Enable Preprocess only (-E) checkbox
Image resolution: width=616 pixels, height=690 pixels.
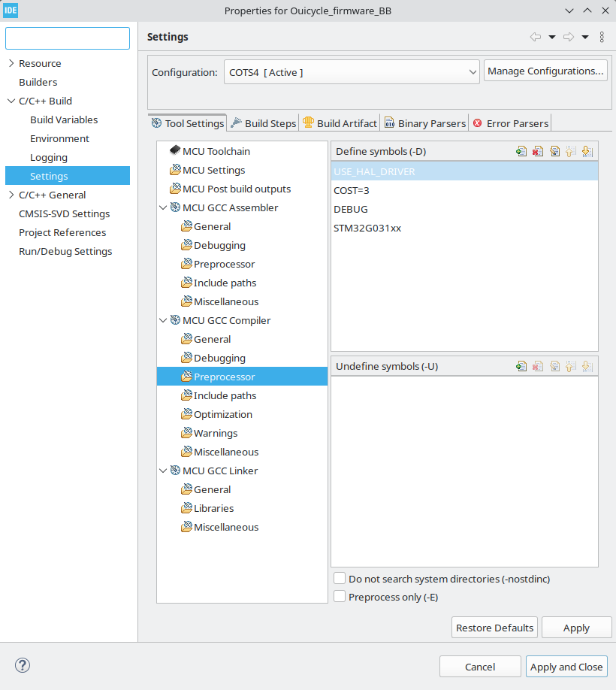(340, 597)
